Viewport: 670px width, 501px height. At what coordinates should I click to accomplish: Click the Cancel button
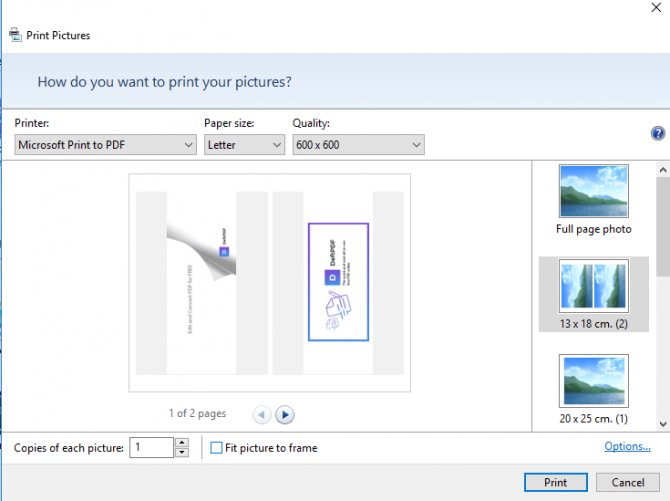coord(628,483)
